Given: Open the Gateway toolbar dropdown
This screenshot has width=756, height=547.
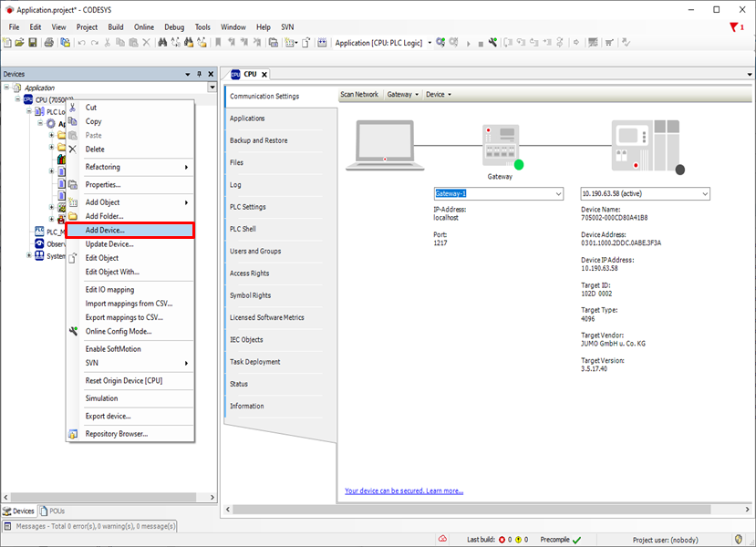Looking at the screenshot, I should coord(402,95).
